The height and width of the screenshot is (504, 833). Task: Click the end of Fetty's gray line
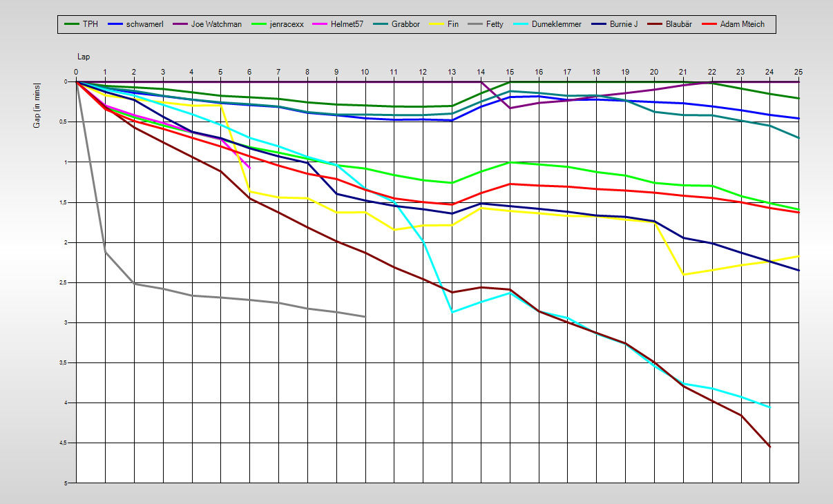365,317
